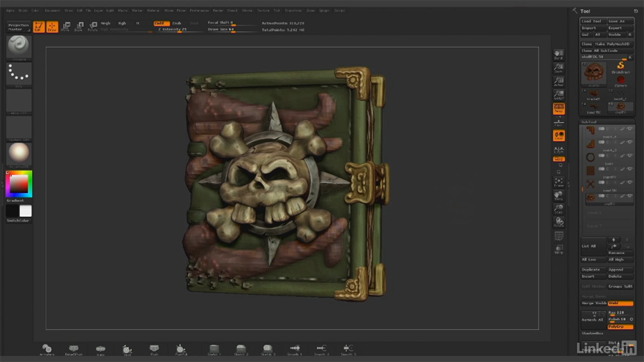Click the right shelf Scale view icon
Image resolution: width=644 pixels, height=362 pixels.
click(558, 209)
